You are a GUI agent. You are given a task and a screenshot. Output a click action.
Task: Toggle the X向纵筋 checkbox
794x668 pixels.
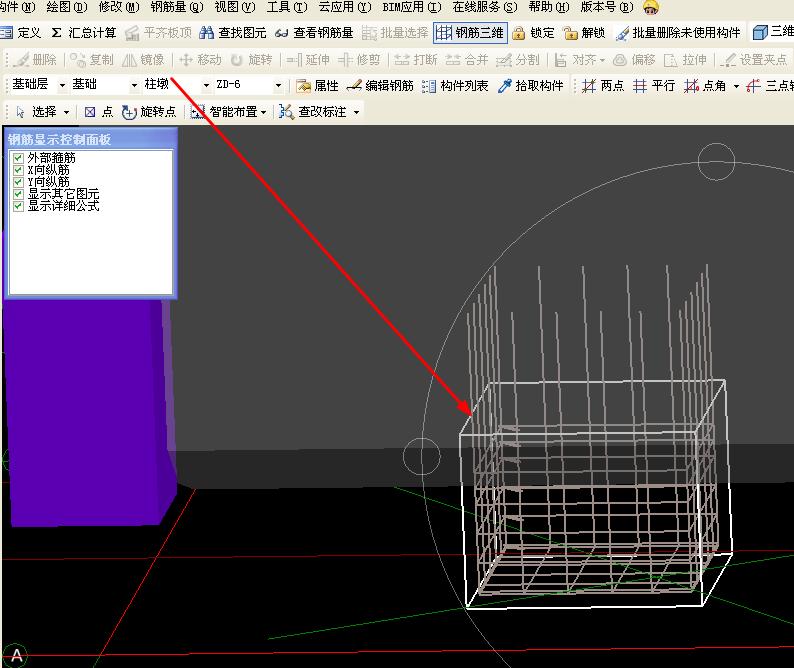(x=18, y=170)
